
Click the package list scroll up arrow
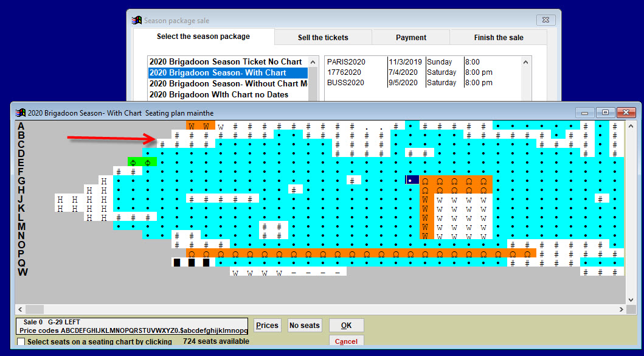coord(313,61)
